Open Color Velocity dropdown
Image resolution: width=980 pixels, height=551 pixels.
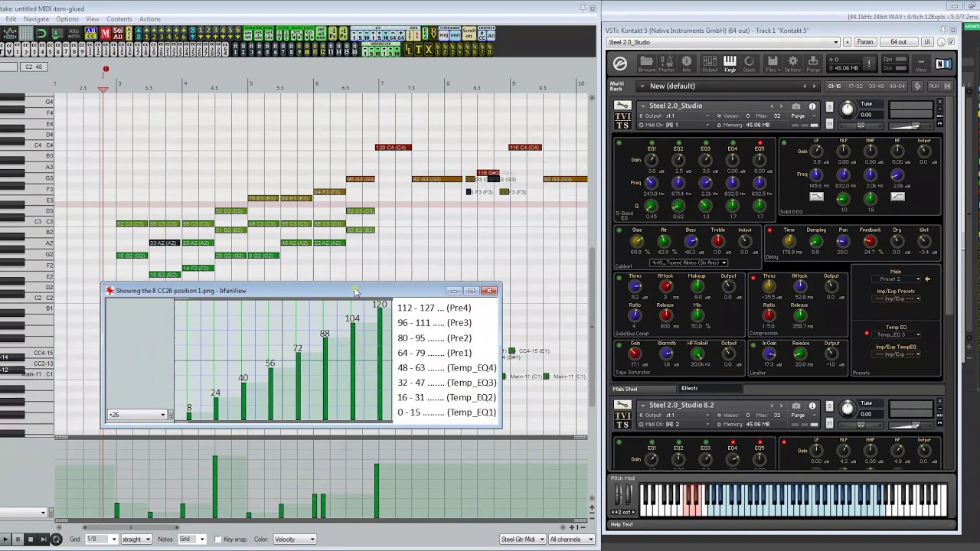294,540
